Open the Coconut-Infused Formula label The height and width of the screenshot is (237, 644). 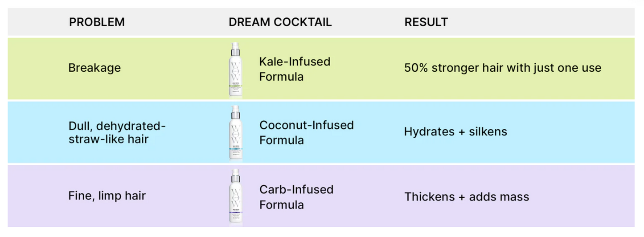click(x=306, y=132)
